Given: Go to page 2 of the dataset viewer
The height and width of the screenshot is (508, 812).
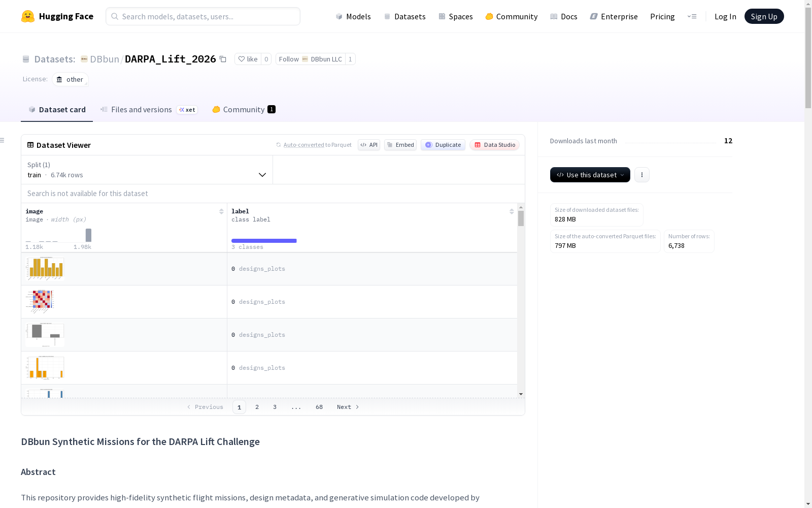Looking at the screenshot, I should (x=257, y=407).
